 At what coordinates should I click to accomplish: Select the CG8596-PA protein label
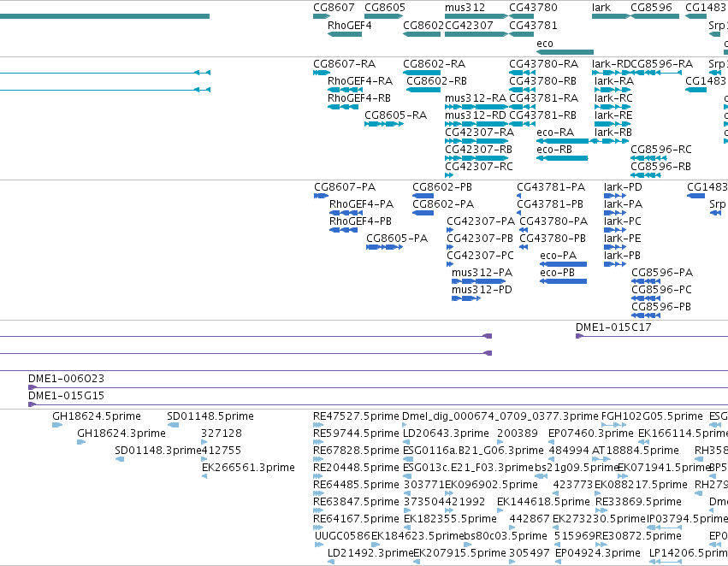662,274
